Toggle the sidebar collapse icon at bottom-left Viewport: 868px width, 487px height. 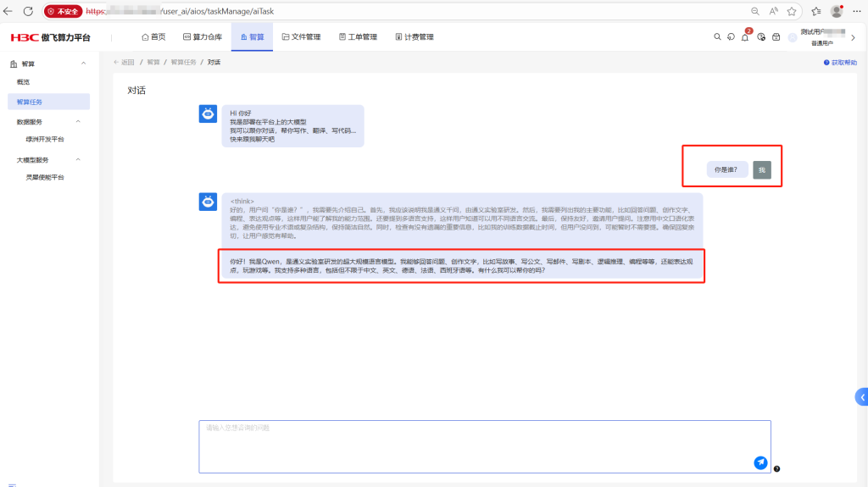pyautogui.click(x=12, y=485)
